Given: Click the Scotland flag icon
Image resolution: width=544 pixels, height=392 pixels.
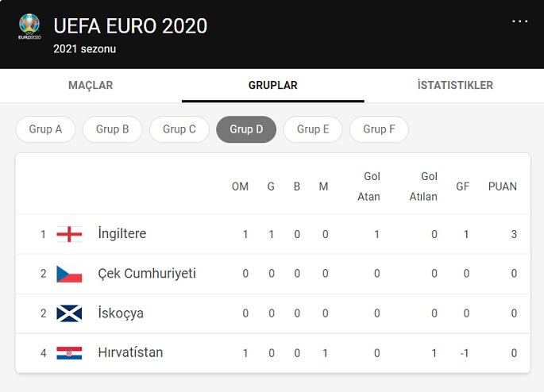Looking at the screenshot, I should click(69, 313).
